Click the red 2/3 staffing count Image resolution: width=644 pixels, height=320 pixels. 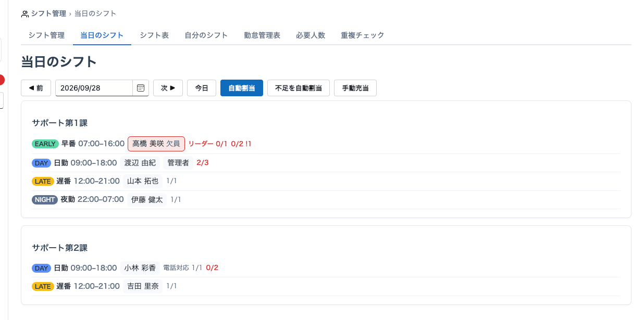(x=203, y=162)
